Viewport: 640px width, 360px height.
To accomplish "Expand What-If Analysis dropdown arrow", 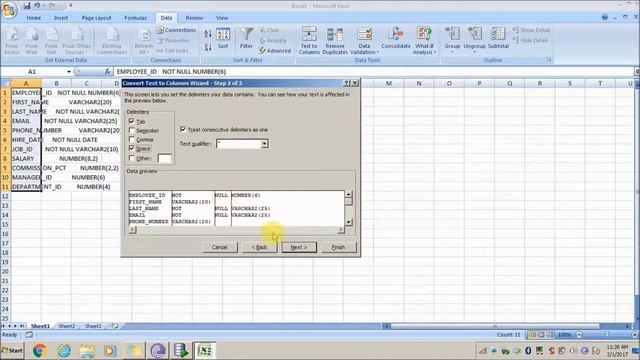I will 435,53.
